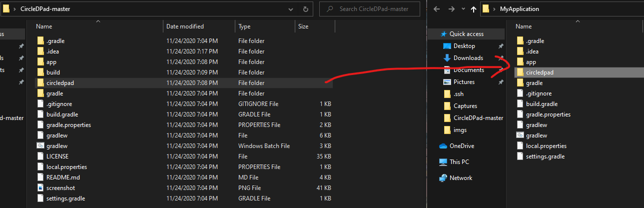Navigate back in right window
644x208 pixels.
(436, 9)
